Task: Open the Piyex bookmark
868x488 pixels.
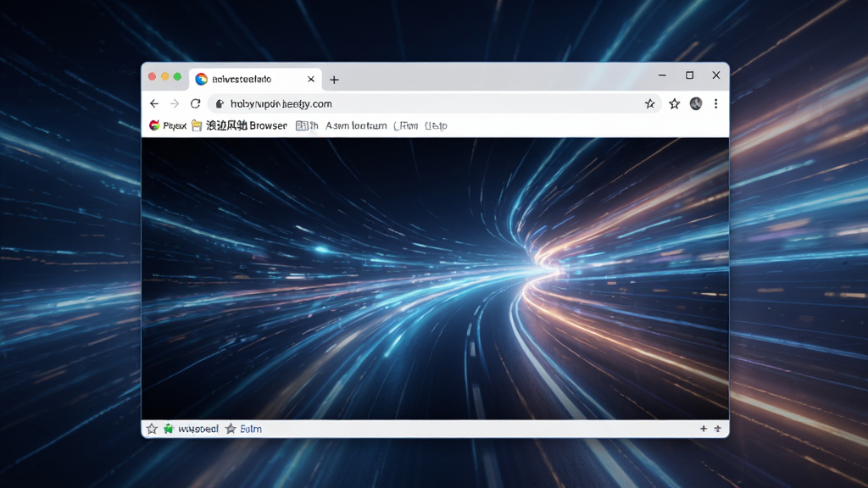Action: point(168,125)
